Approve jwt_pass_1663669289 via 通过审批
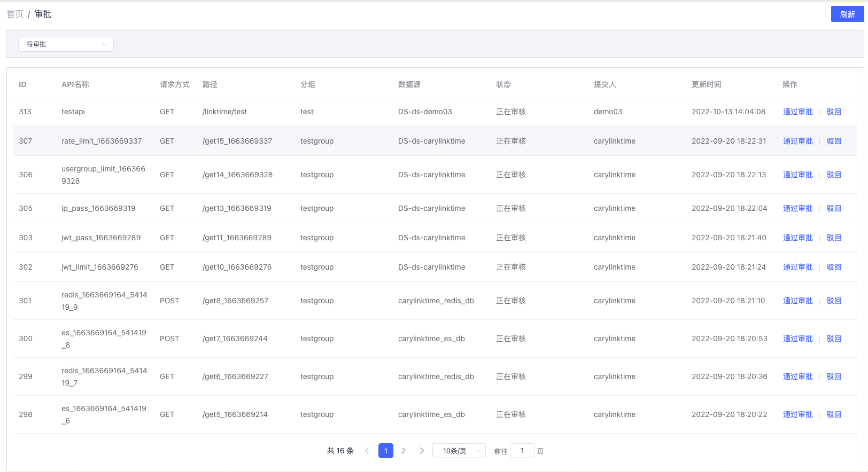This screenshot has height=472, width=868. pyautogui.click(x=797, y=238)
